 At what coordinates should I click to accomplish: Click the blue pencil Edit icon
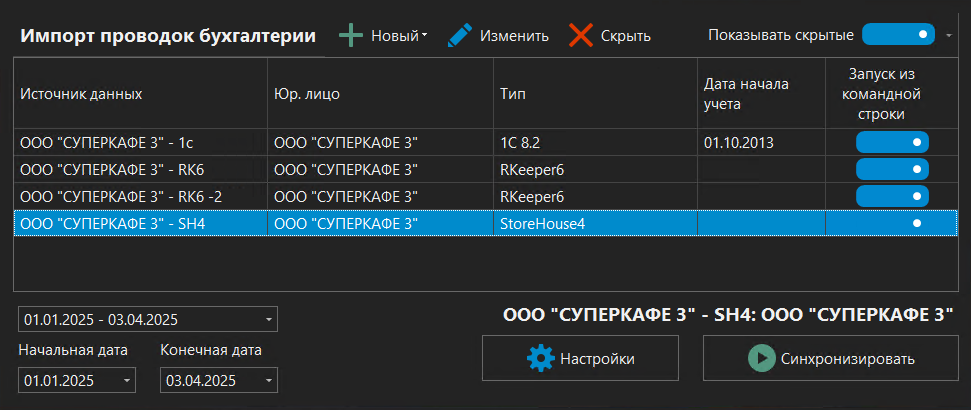[x=460, y=36]
